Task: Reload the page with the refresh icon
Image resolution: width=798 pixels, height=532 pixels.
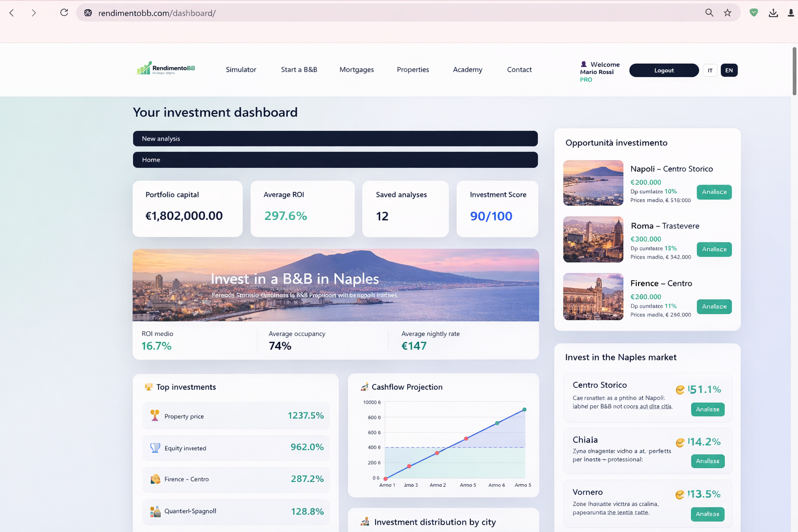Action: 64,12
